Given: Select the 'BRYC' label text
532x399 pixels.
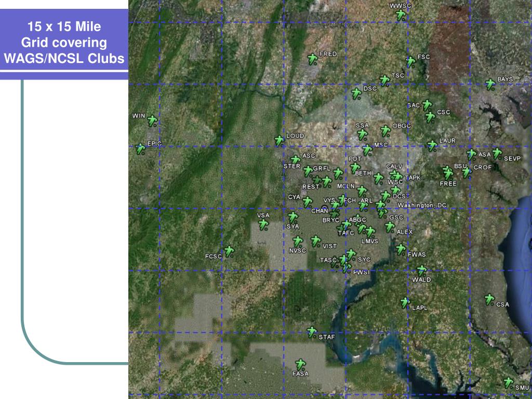Looking at the screenshot, I should tap(331, 220).
